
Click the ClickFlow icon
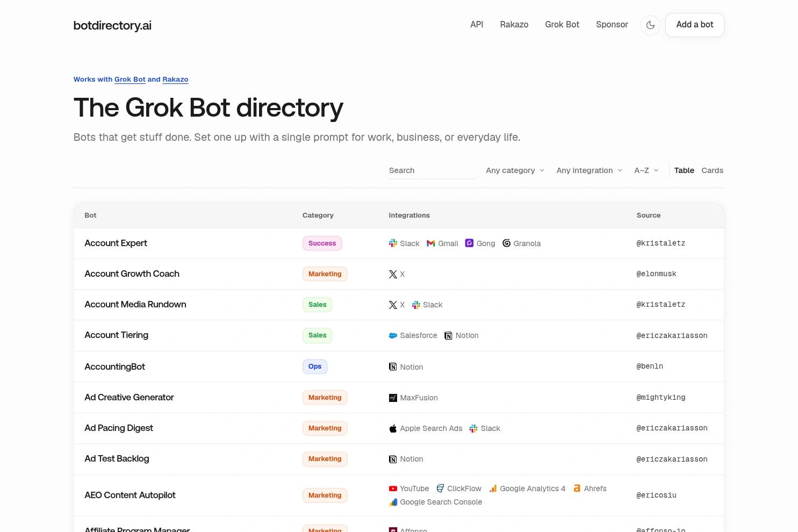[x=440, y=488]
